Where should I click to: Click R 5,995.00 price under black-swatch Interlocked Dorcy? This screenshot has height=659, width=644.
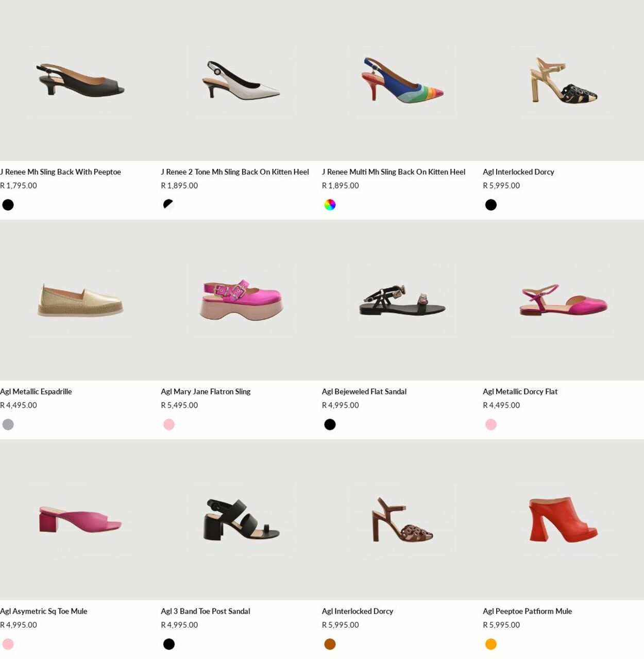tap(501, 186)
